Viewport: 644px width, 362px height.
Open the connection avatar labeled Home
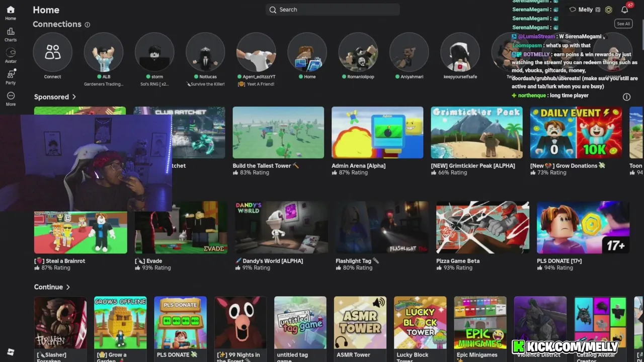pos(307,52)
